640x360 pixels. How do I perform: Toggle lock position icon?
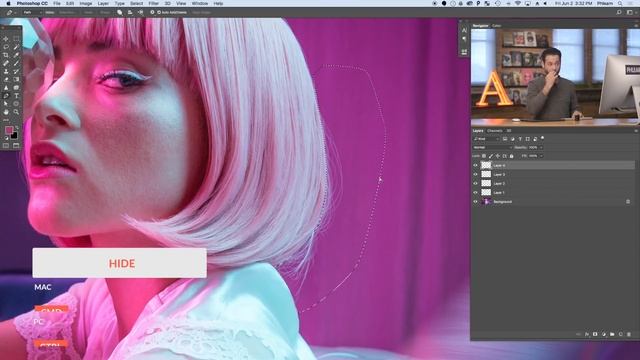[x=498, y=156]
